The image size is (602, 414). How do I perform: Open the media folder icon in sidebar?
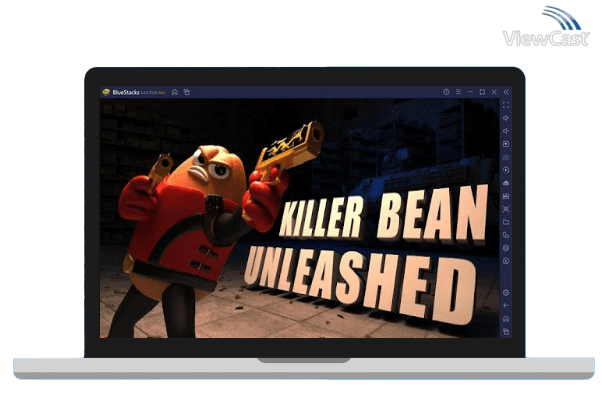(506, 222)
